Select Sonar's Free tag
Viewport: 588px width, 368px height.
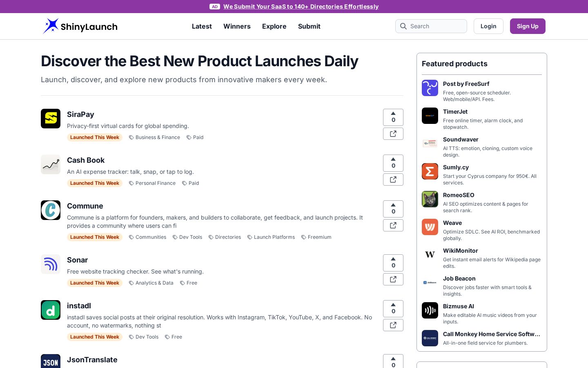tap(189, 283)
